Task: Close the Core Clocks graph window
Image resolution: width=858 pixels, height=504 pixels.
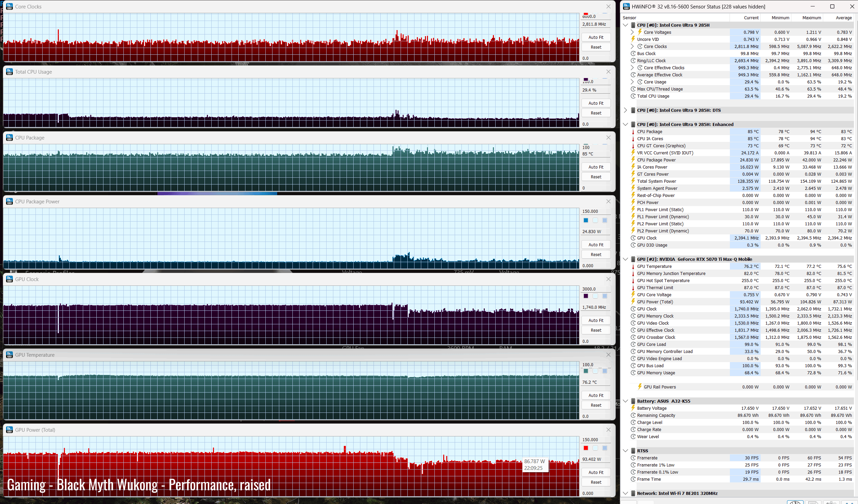Action: click(x=608, y=6)
